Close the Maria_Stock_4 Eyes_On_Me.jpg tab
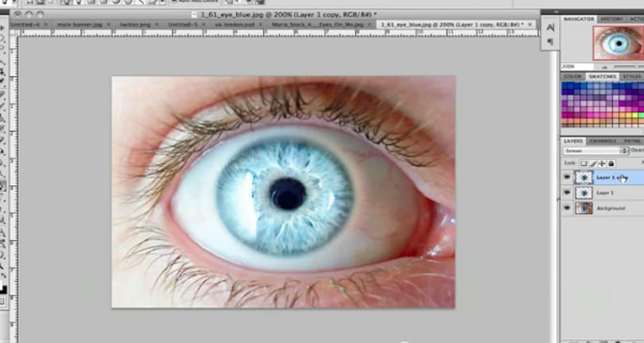This screenshot has height=343, width=644. tap(370, 25)
